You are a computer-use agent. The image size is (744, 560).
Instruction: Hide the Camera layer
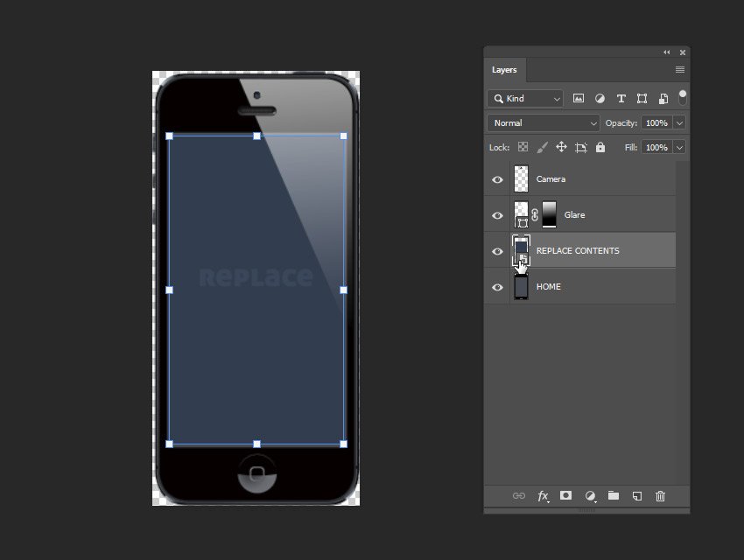pyautogui.click(x=497, y=179)
